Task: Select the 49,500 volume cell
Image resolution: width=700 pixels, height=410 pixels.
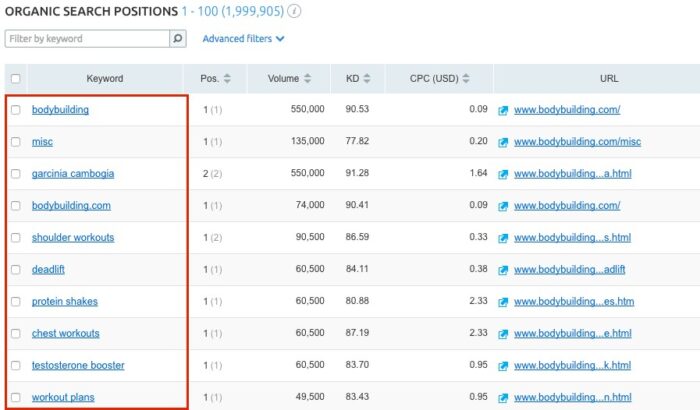Action: [x=310, y=397]
